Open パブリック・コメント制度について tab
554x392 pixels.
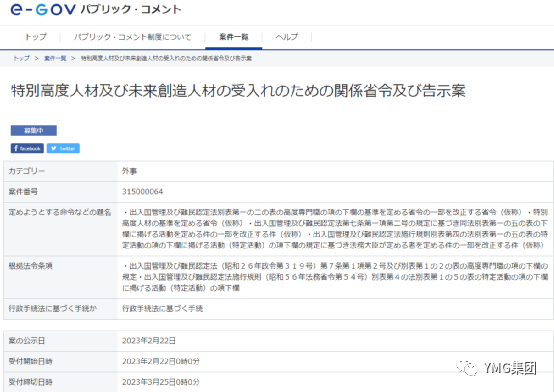click(x=132, y=37)
